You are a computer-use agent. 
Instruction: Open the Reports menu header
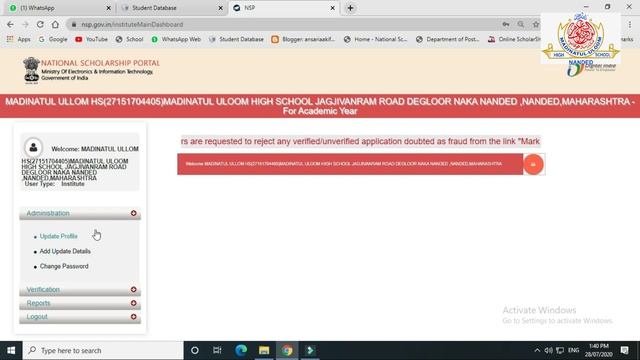pyautogui.click(x=80, y=303)
